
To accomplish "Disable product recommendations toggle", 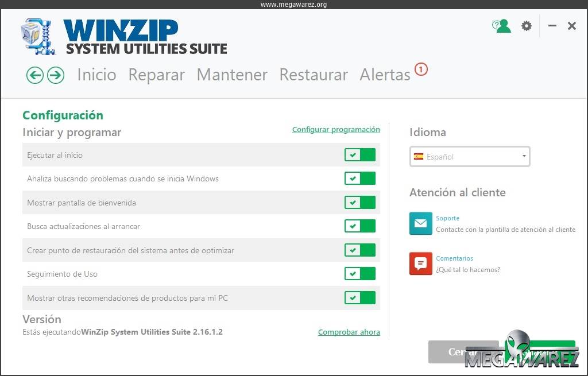I will coord(360,298).
